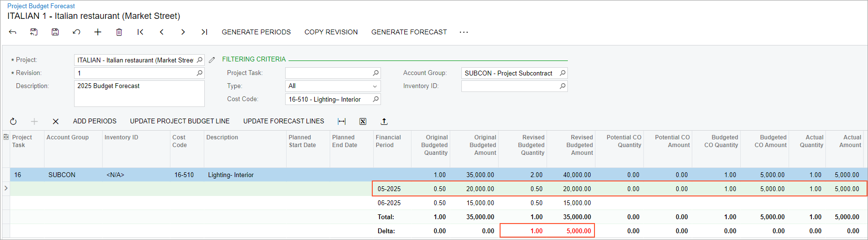The image size is (868, 240).
Task: Click the pencil icon to edit project
Action: click(x=212, y=60)
